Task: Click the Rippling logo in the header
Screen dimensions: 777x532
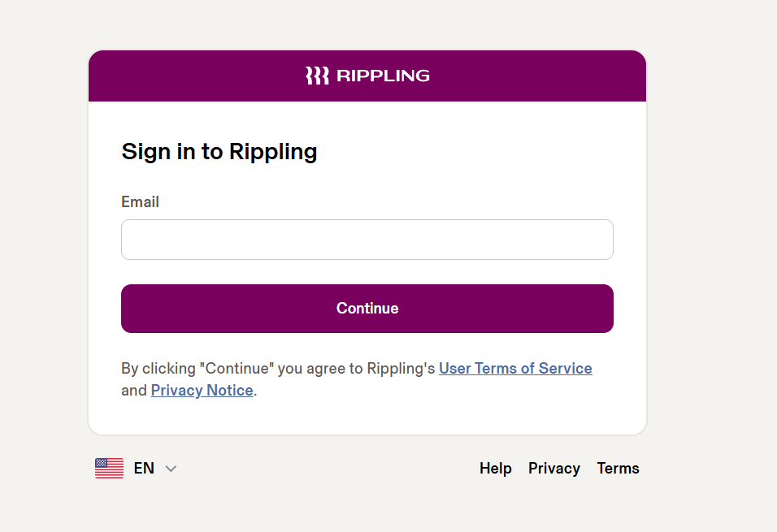Action: coord(367,75)
